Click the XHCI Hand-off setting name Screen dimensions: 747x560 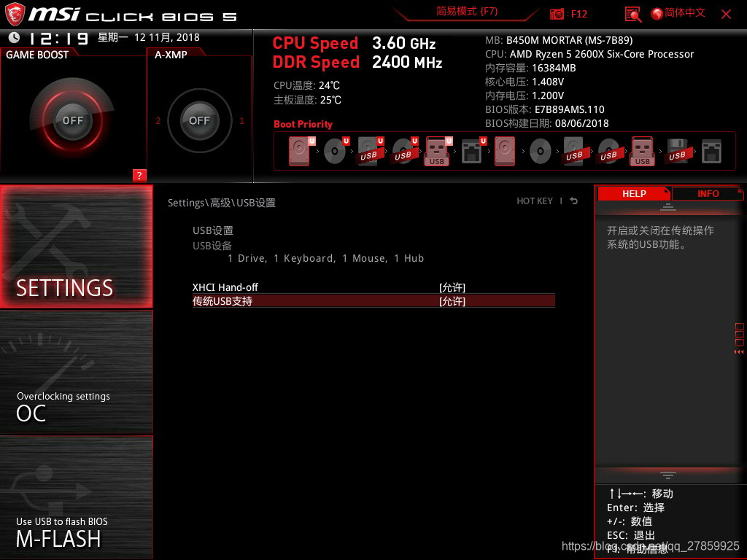[225, 287]
